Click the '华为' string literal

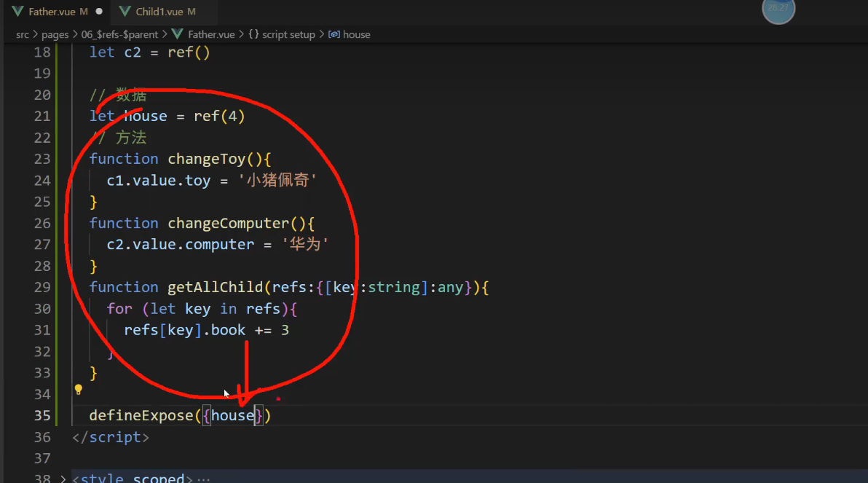(x=305, y=244)
